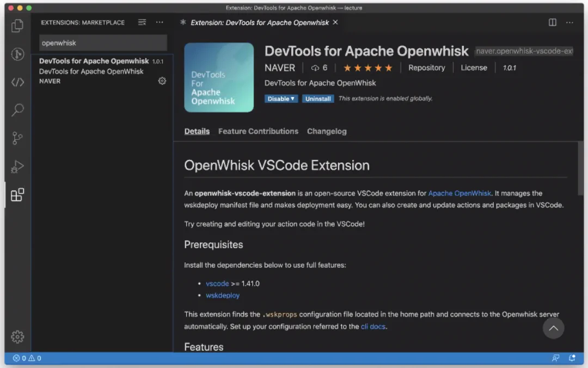Open the Apache OpenWhisk link
Image resolution: width=588 pixels, height=368 pixels.
[460, 193]
